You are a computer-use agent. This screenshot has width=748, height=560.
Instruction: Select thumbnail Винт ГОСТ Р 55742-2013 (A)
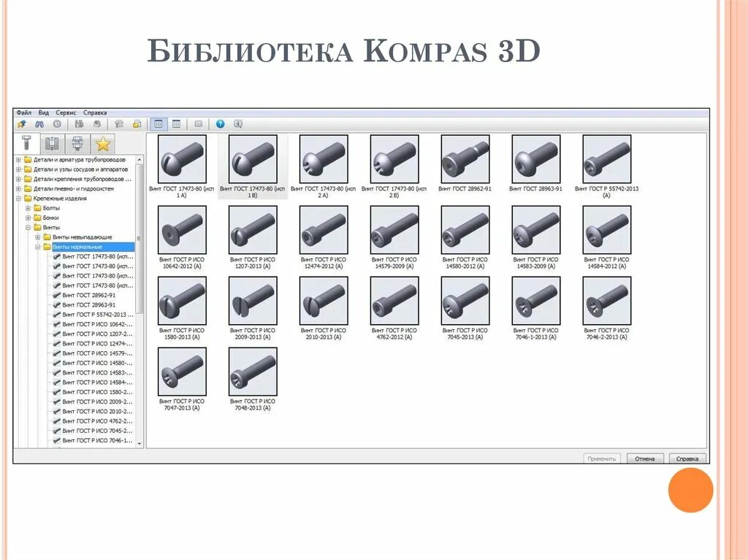[x=607, y=159]
